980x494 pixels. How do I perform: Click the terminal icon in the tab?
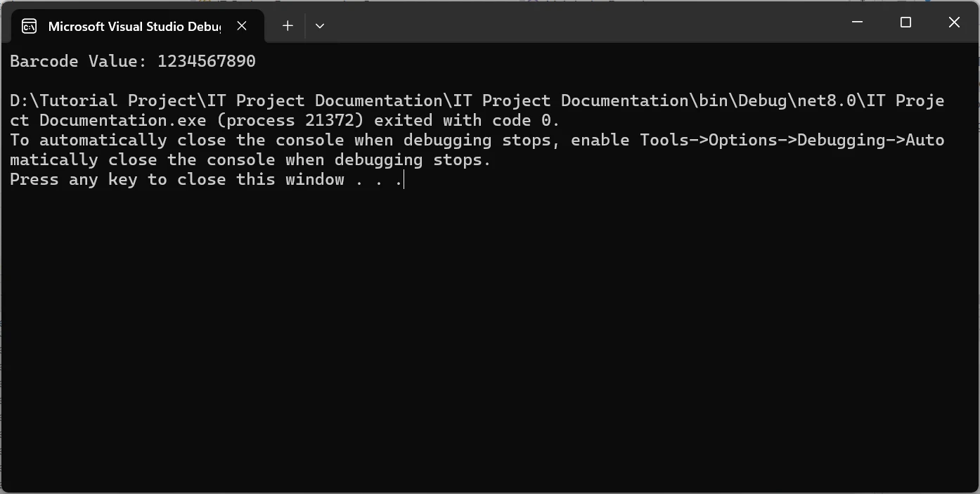coord(30,27)
